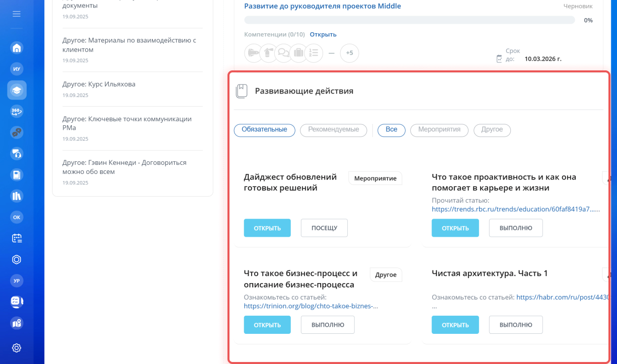
Task: Open settings gear in sidebar
Action: [17, 348]
